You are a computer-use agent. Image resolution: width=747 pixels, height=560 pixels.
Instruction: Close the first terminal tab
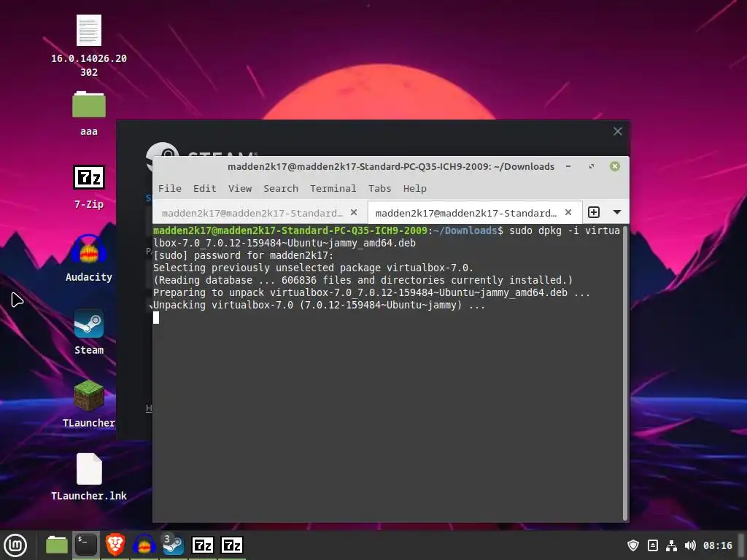click(354, 212)
